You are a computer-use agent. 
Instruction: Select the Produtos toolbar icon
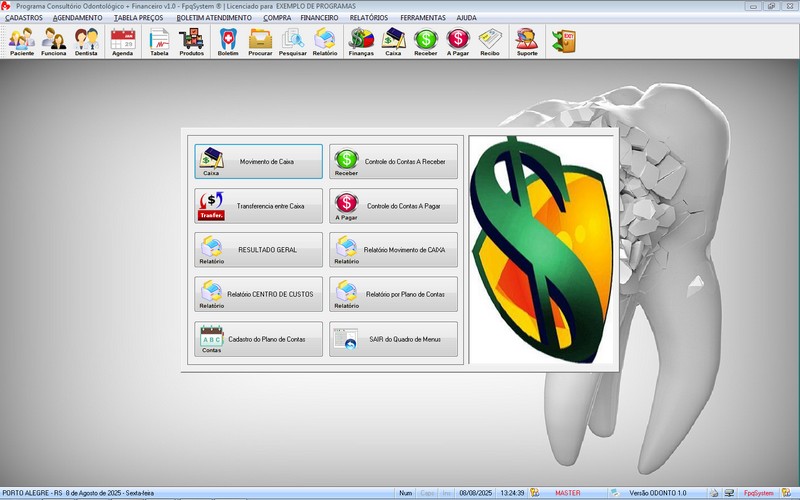point(191,41)
